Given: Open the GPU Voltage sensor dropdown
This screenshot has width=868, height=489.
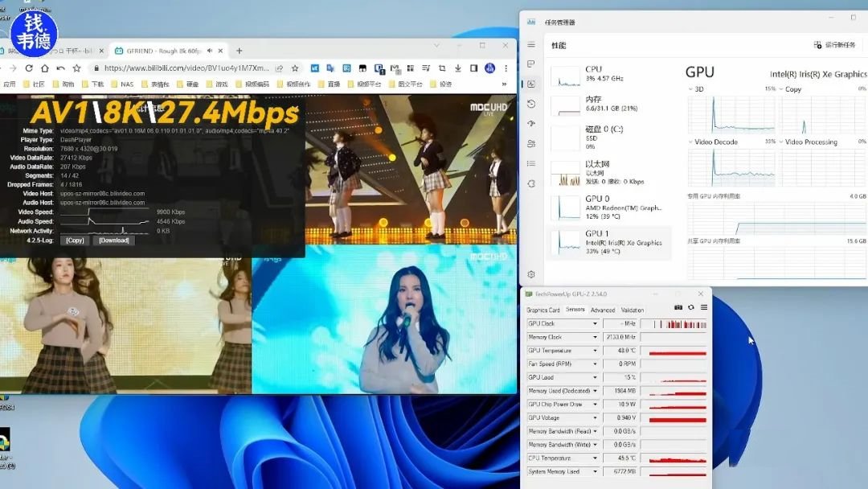Looking at the screenshot, I should pos(595,418).
